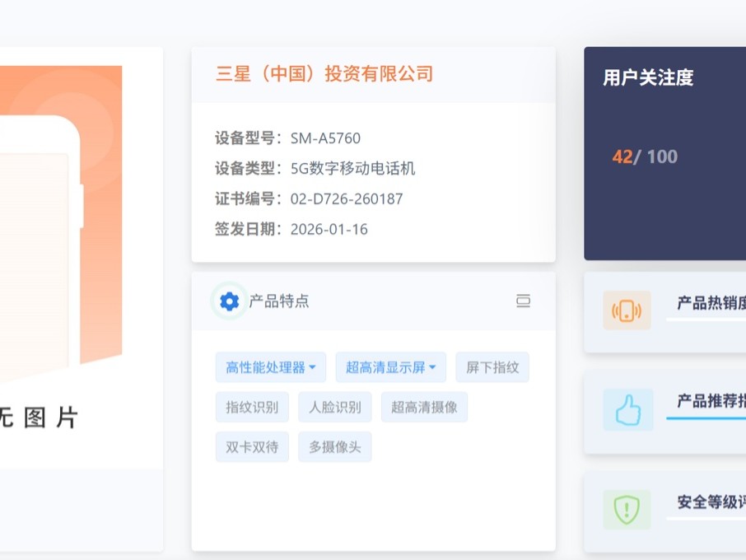The image size is (746, 560).
Task: Open the 三星（中国）投资有限公司 company title
Action: [324, 74]
